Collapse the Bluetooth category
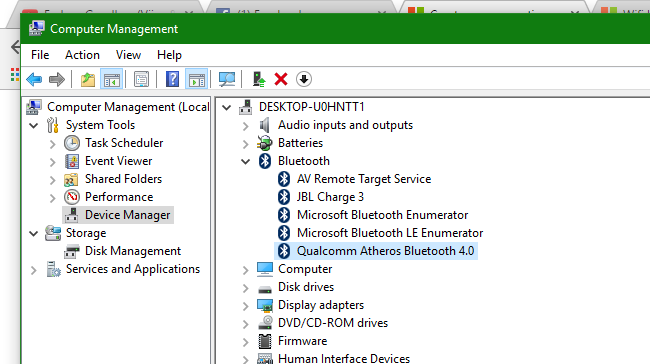Image resolution: width=650 pixels, height=364 pixels. [x=245, y=161]
